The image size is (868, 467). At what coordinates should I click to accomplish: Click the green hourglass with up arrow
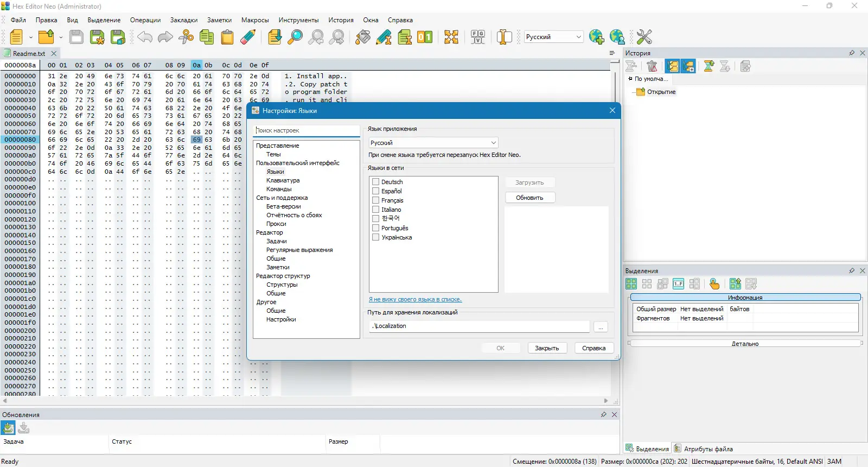pos(709,66)
